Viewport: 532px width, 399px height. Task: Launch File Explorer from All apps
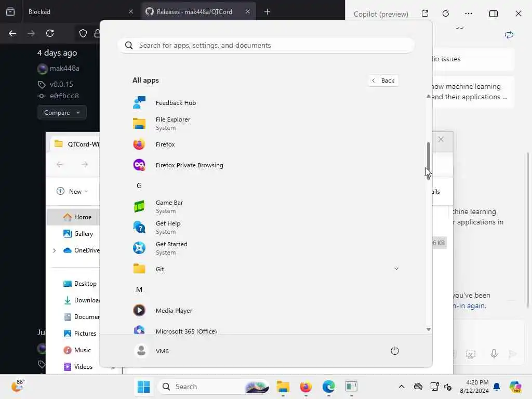265,124
